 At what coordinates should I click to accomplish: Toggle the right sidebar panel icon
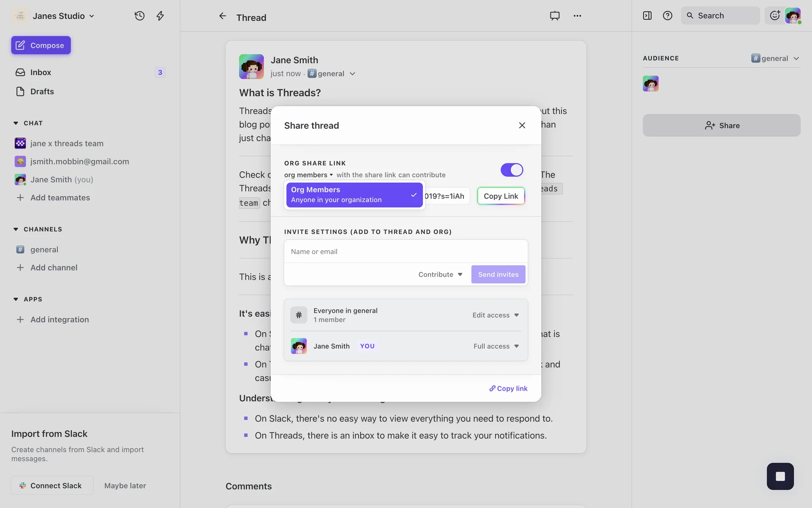point(647,16)
